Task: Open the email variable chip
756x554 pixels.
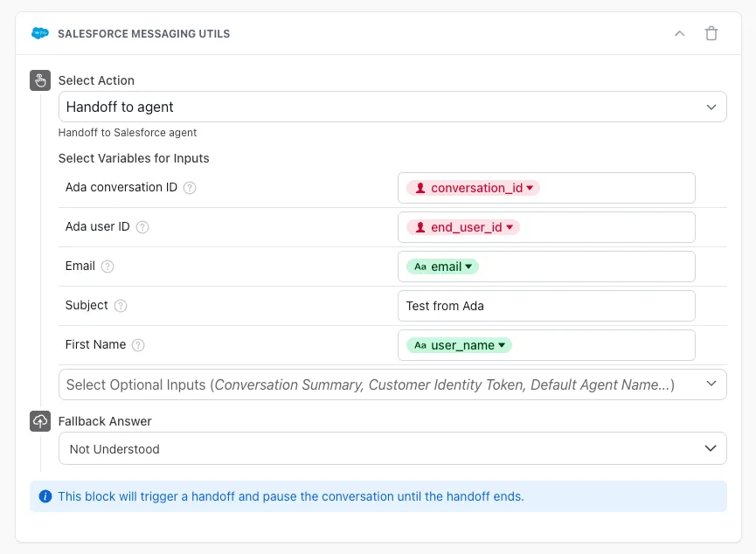Action: (x=442, y=267)
